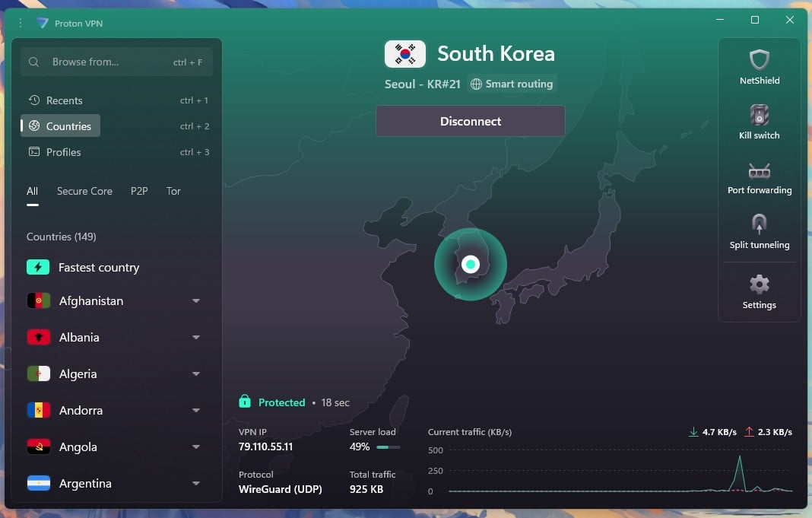
Task: Click the upload speed arrow icon
Action: 749,431
